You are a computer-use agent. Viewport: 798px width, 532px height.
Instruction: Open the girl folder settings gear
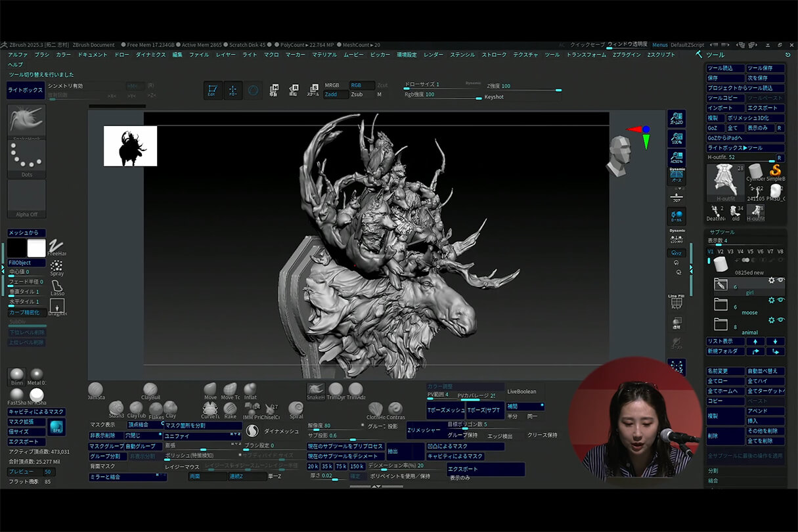(772, 280)
